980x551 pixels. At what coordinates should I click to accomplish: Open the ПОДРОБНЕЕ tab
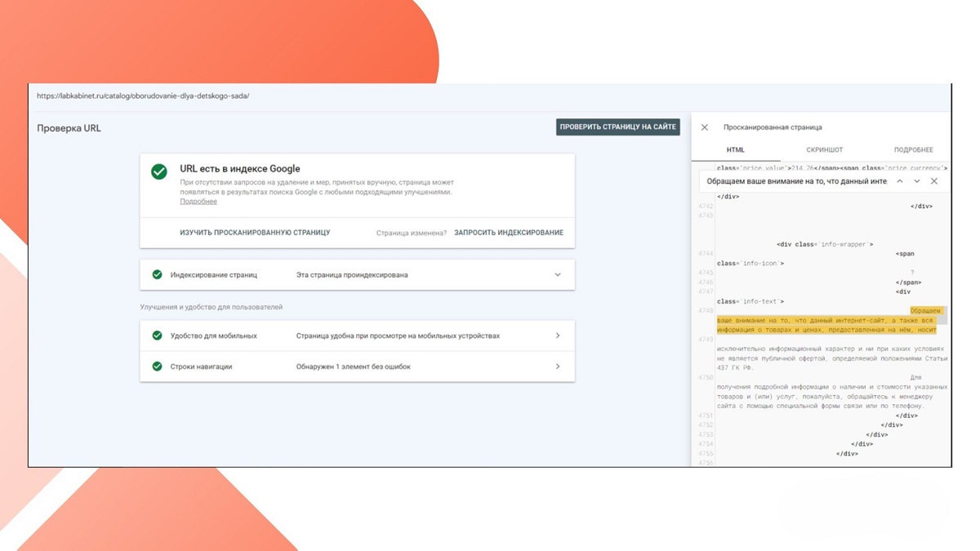click(x=913, y=150)
